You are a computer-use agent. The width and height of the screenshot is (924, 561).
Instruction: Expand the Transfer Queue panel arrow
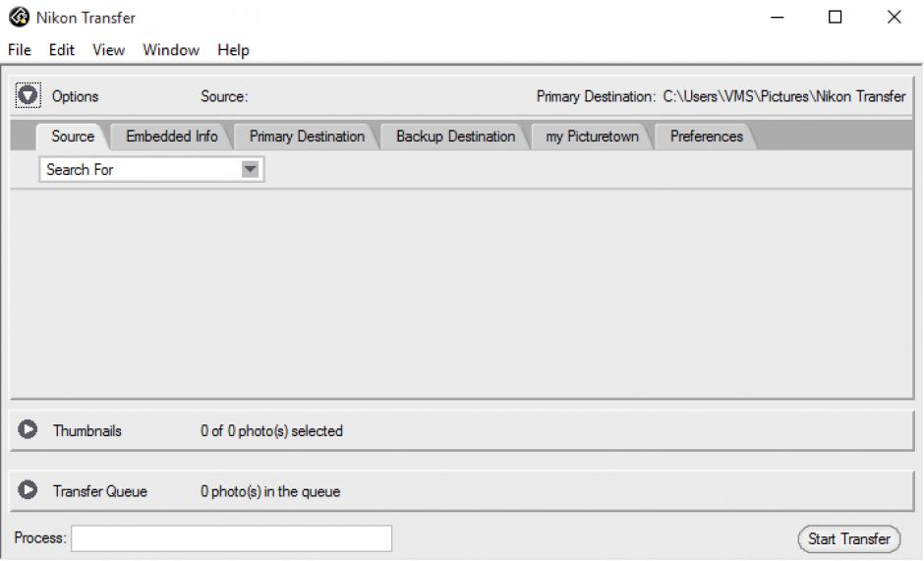point(28,490)
